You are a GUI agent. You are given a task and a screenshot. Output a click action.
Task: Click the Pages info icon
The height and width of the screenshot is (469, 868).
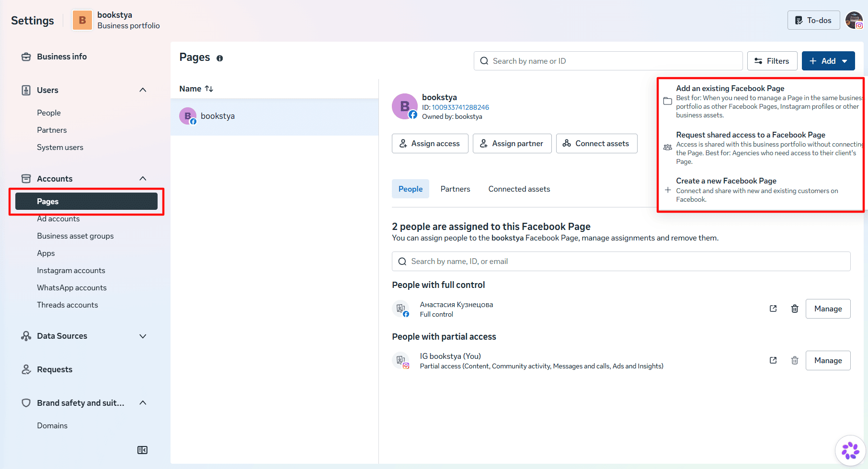click(x=219, y=58)
